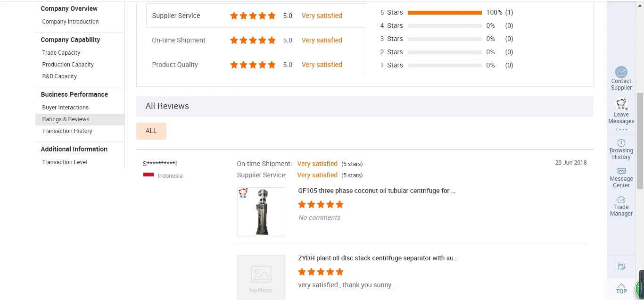Open ZYDH disc stack centrifuge product link
Image resolution: width=644 pixels, height=300 pixels.
378,258
